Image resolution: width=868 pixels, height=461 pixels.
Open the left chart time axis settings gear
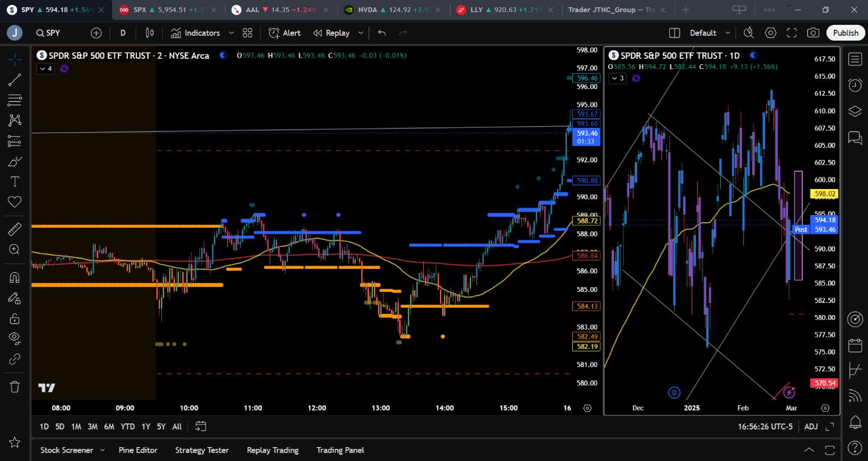click(x=587, y=408)
